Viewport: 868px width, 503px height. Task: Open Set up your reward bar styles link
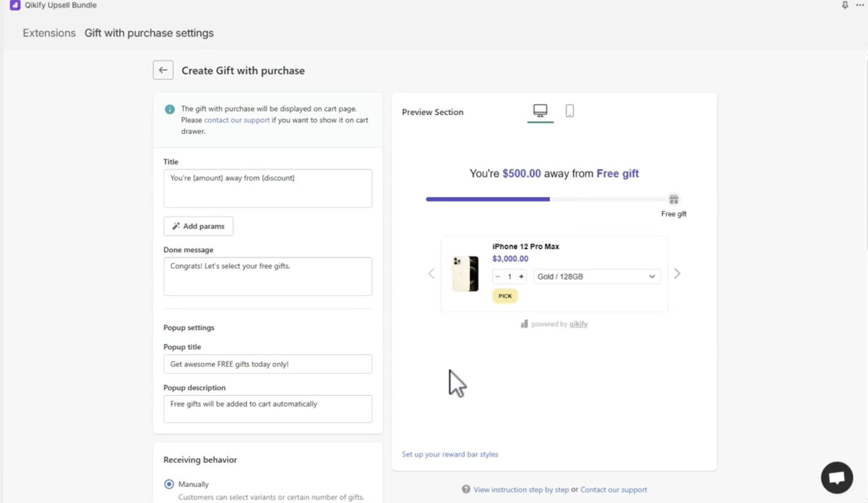pyautogui.click(x=450, y=454)
